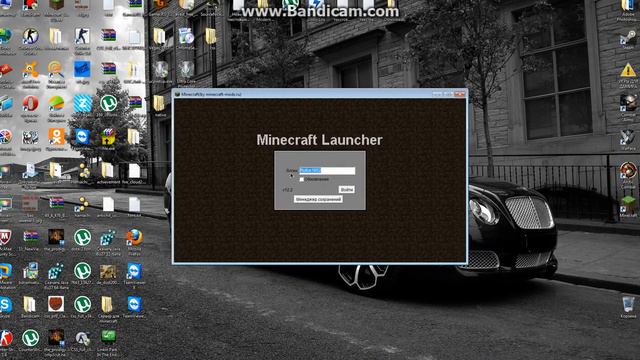This screenshot has height=360, width=640.
Task: Open the de_dust2 map thumbnail icon
Action: pos(108,271)
